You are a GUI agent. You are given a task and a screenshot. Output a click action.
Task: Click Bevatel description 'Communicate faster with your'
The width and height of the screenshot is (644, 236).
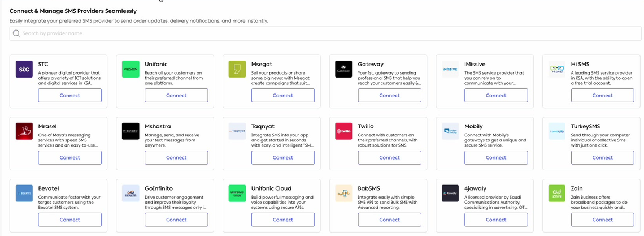coord(69,197)
